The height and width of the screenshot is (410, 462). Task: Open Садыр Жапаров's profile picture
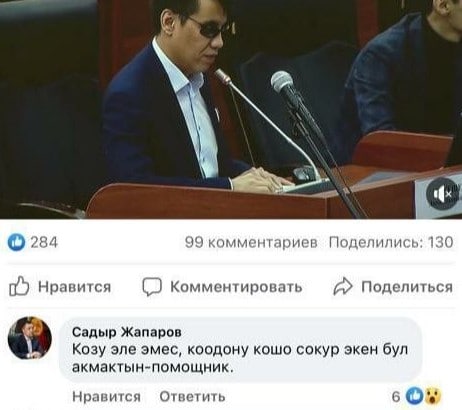tap(30, 338)
